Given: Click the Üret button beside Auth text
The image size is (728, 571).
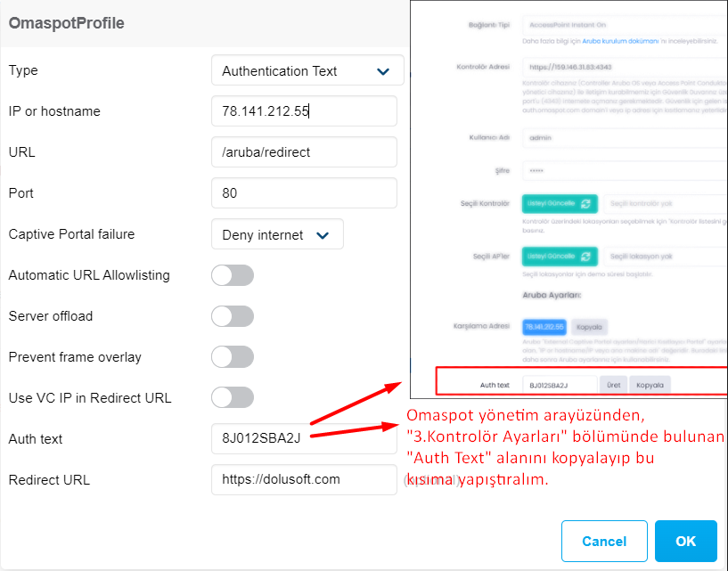Looking at the screenshot, I should click(613, 385).
